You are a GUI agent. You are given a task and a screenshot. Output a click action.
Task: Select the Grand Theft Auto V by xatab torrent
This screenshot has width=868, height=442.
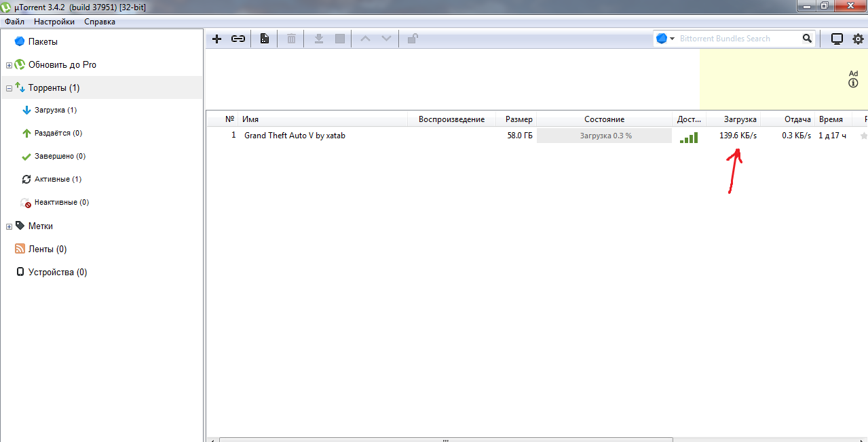(295, 136)
